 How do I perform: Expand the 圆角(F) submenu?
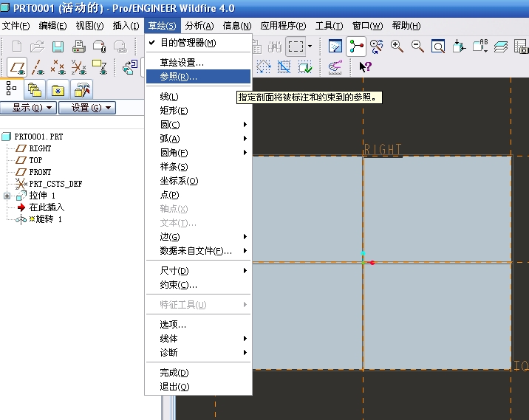[x=198, y=153]
